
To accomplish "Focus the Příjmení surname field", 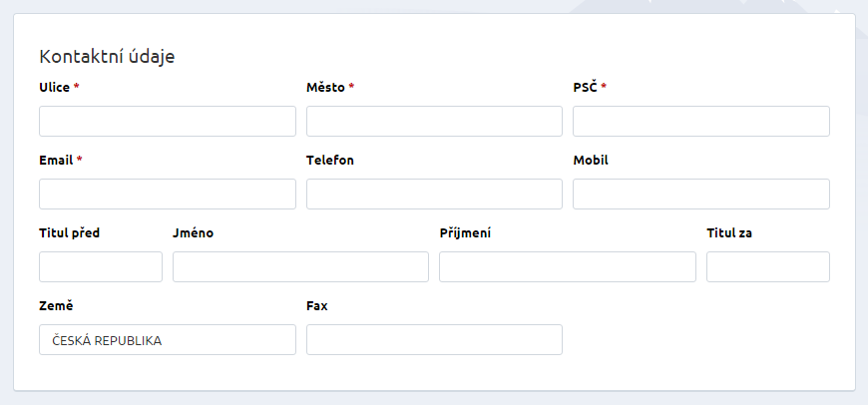I will point(567,266).
